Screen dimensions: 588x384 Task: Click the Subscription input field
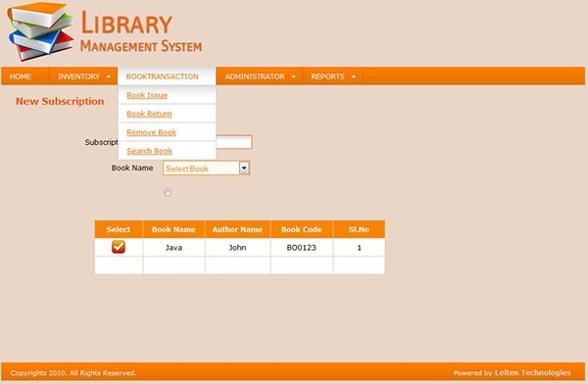point(234,142)
